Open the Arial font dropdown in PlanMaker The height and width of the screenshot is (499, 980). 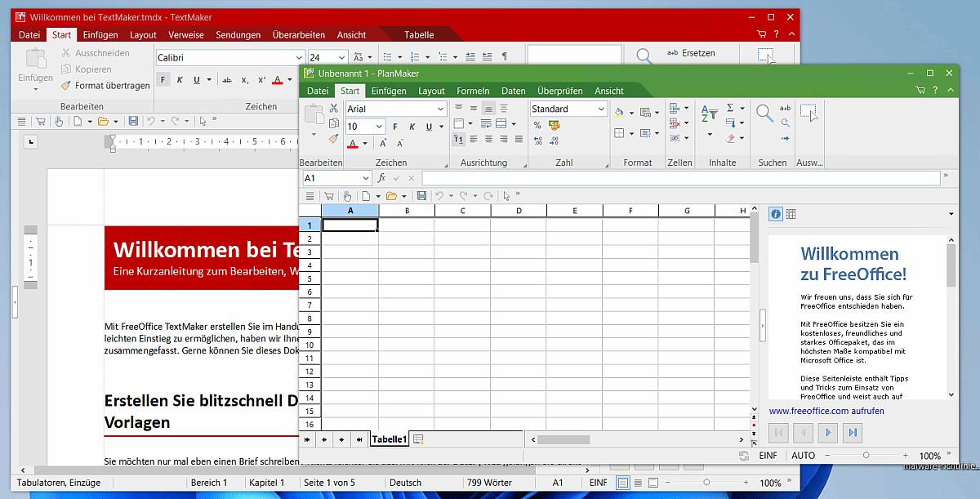440,107
